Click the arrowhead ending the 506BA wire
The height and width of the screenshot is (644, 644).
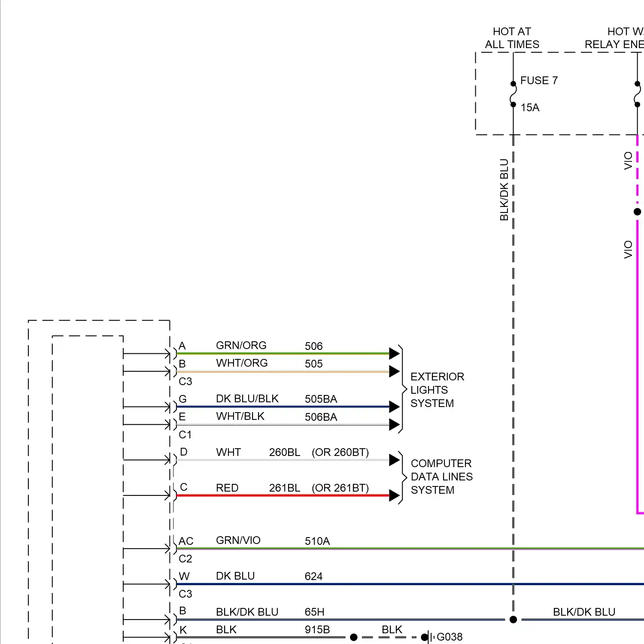click(394, 425)
